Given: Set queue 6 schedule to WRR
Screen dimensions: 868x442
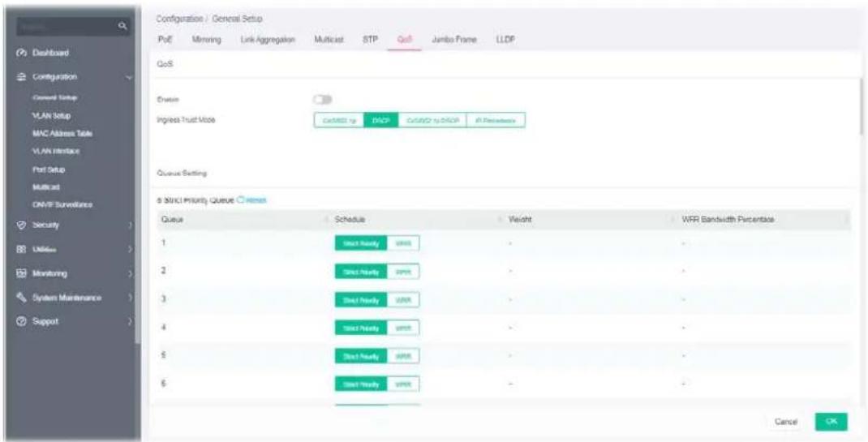Looking at the screenshot, I should [x=403, y=384].
